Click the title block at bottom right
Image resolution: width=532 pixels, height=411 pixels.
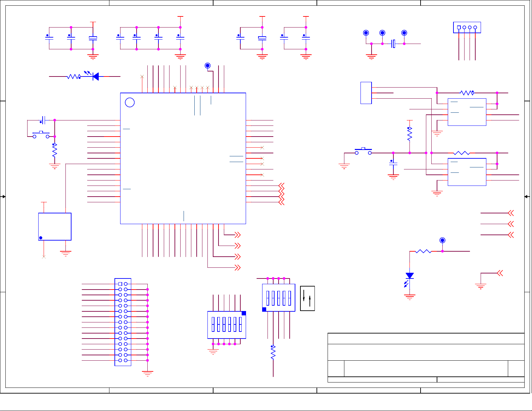[426, 358]
